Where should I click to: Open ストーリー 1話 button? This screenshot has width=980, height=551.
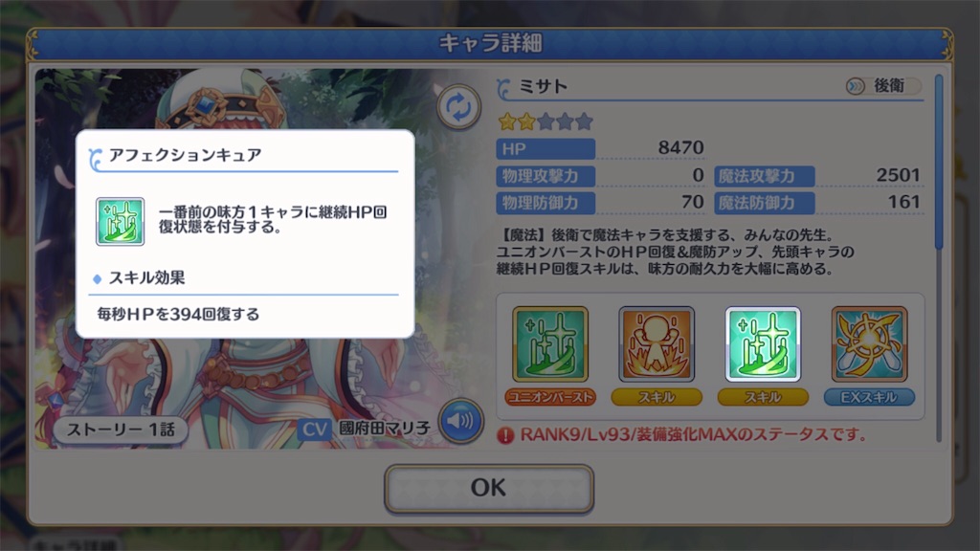click(121, 430)
